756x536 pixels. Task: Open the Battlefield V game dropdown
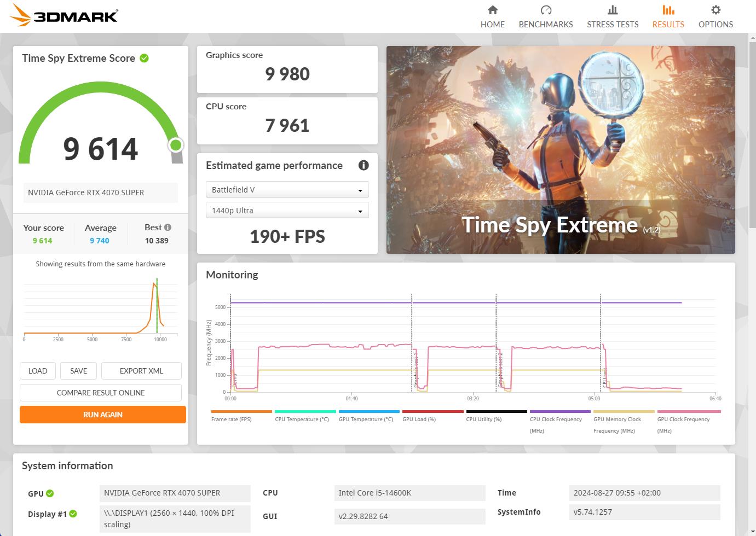tap(287, 190)
